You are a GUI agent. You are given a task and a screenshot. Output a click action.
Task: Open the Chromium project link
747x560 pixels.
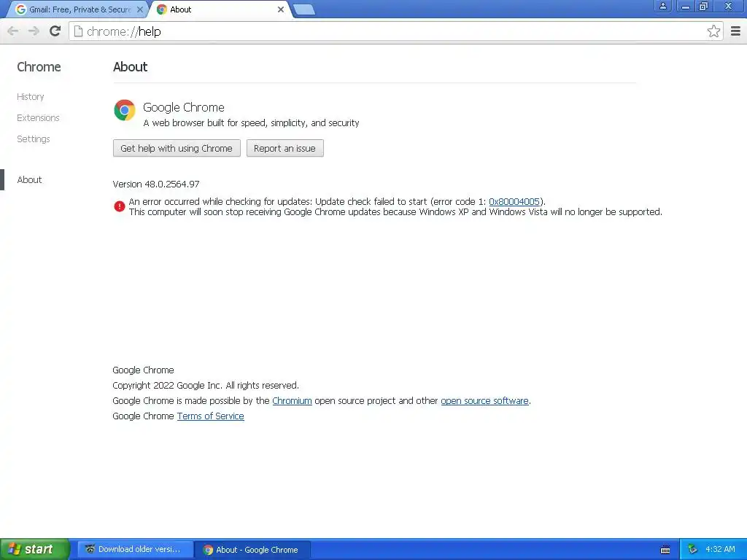pyautogui.click(x=292, y=401)
